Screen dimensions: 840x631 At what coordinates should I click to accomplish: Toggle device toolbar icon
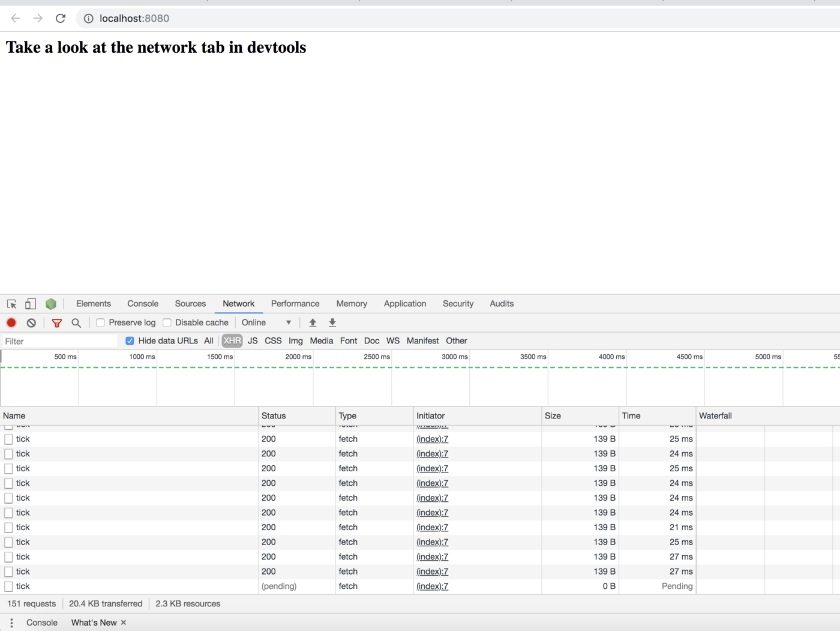tap(31, 304)
